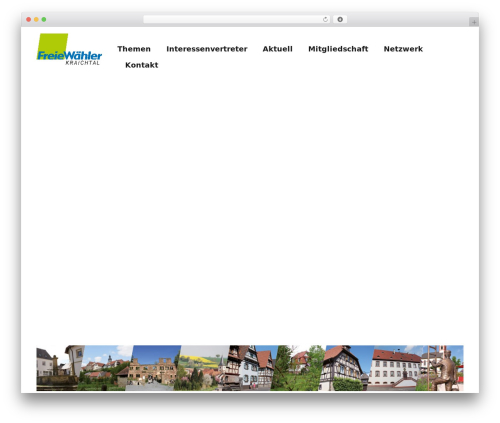The image size is (500, 423).
Task: Open the Mitgliedschaft menu item
Action: [x=338, y=49]
